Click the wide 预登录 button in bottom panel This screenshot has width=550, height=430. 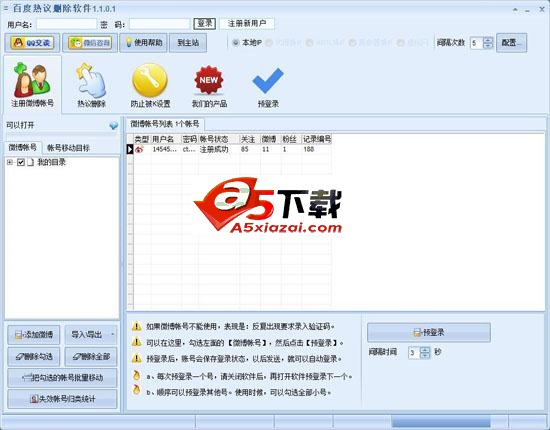(x=429, y=332)
